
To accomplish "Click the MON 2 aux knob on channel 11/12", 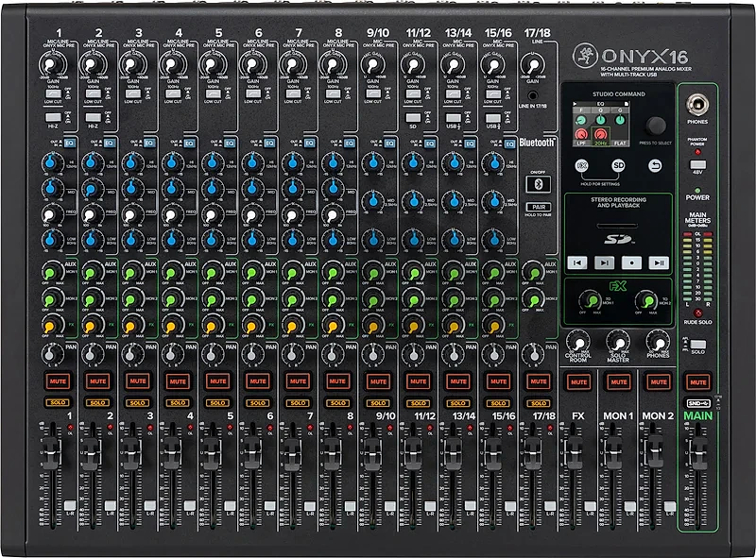I will (413, 299).
